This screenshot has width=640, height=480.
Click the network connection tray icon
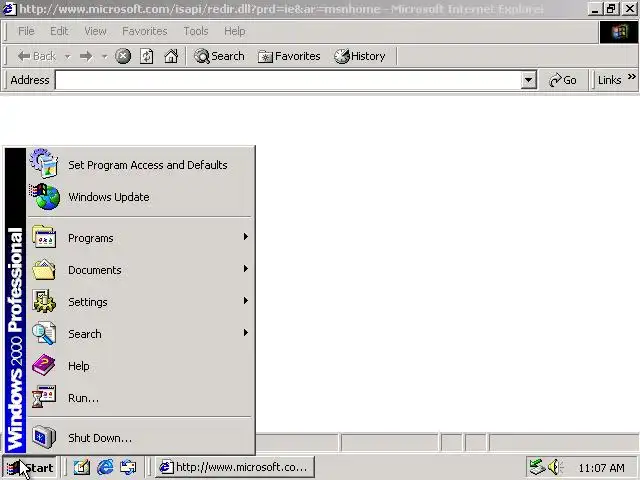(x=537, y=467)
